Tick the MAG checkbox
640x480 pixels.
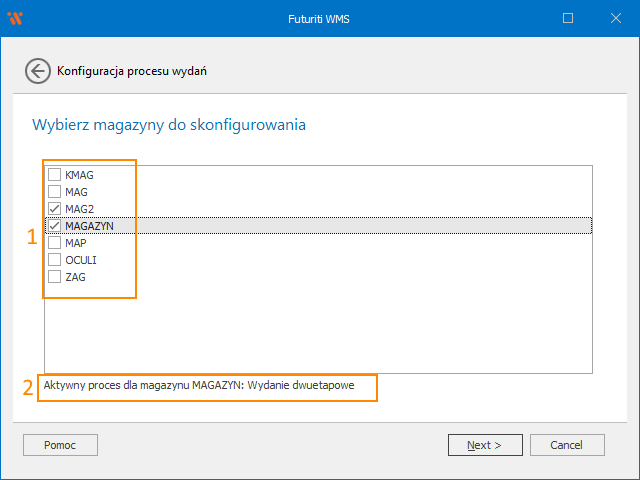pos(55,191)
